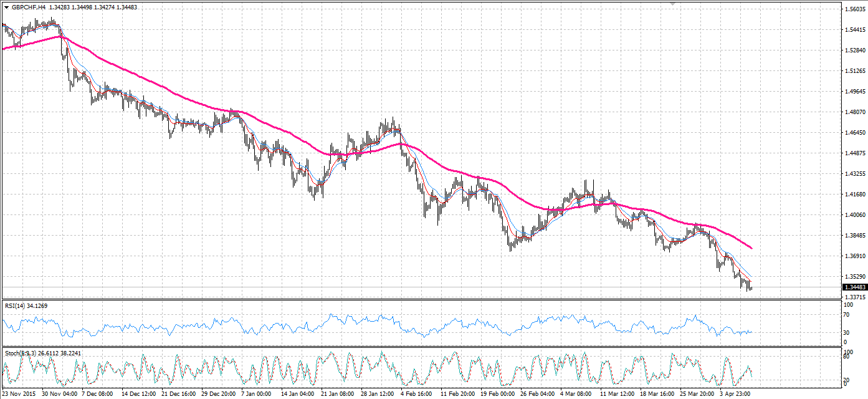Click the 3 Apr 23:00 date label
868x399 pixels.
[x=735, y=394]
